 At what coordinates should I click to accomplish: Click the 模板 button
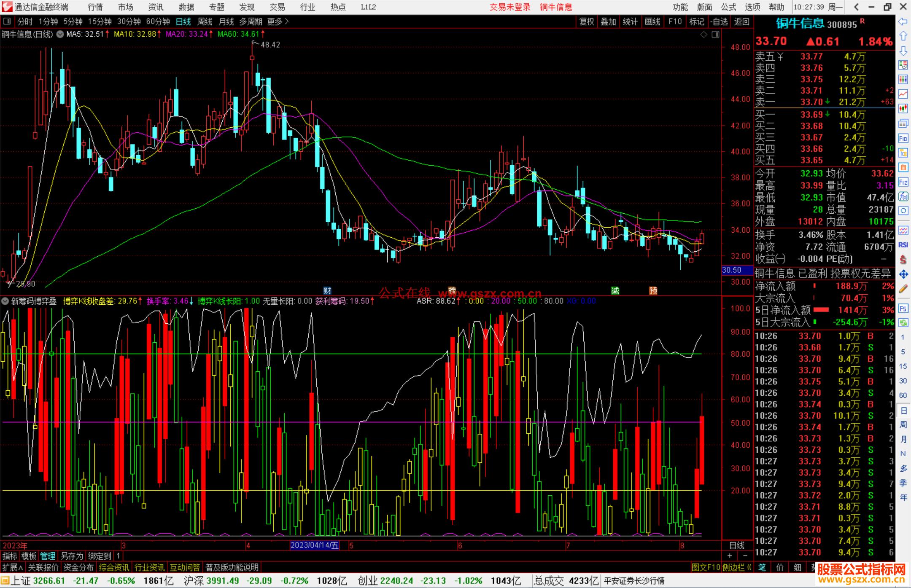(x=29, y=556)
